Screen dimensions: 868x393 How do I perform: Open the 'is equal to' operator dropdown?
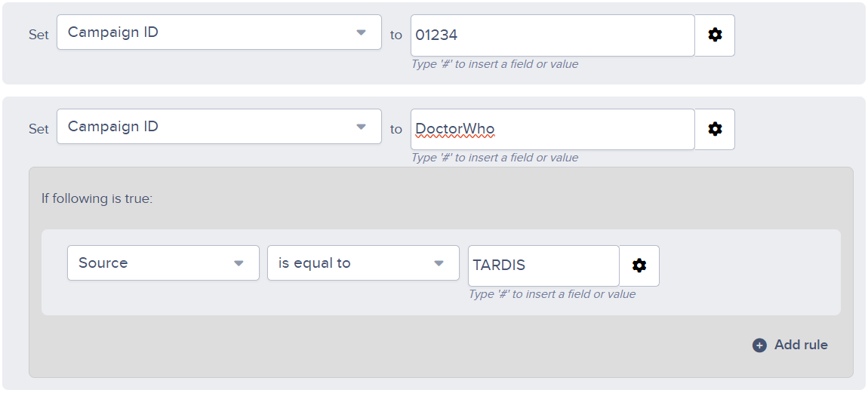click(363, 263)
